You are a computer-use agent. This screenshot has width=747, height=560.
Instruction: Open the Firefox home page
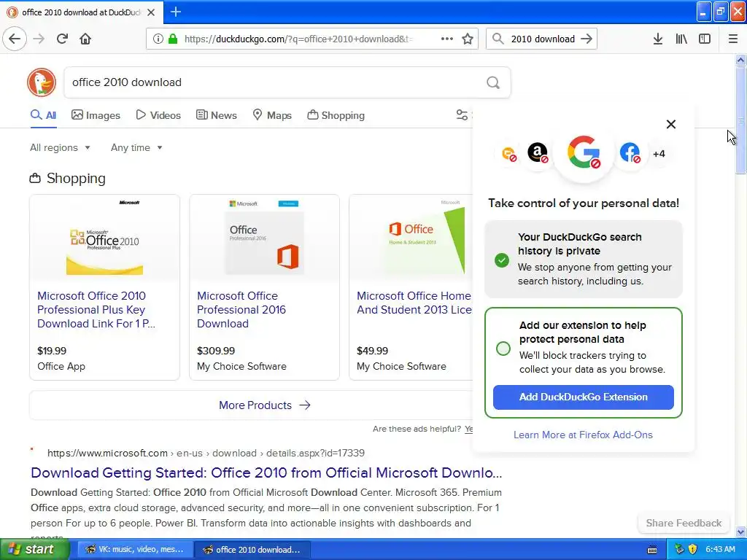point(85,39)
